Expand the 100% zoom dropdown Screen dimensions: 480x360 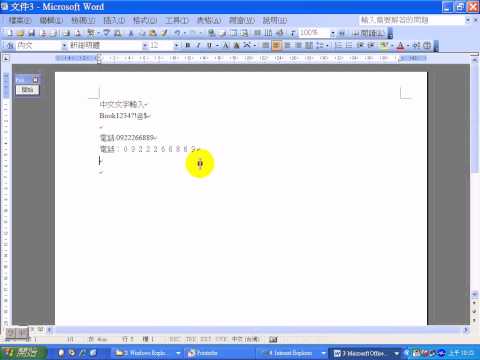click(333, 33)
